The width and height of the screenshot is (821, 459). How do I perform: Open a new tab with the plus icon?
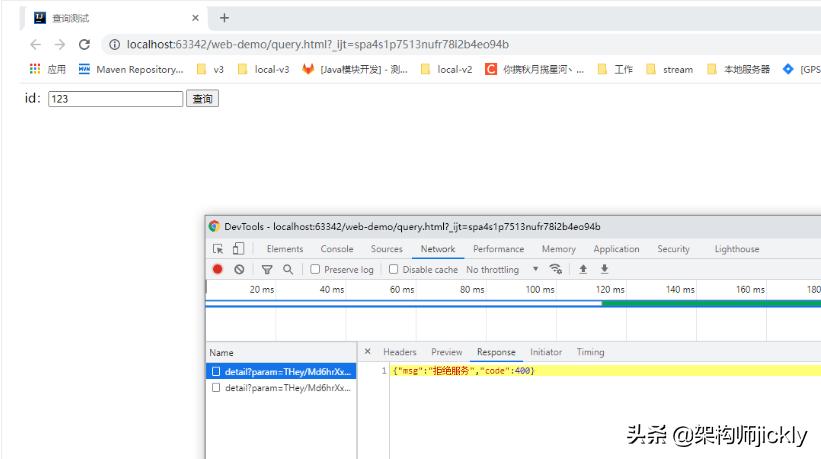click(x=224, y=18)
